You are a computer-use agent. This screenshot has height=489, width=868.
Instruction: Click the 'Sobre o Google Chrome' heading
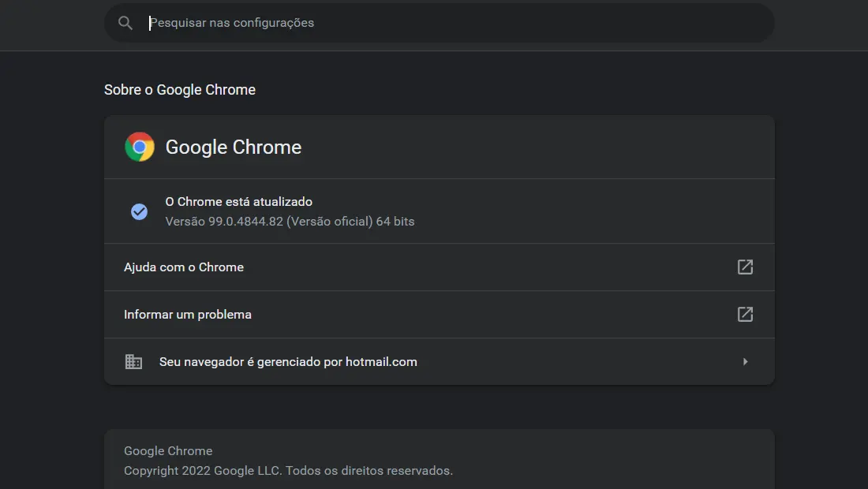(180, 90)
